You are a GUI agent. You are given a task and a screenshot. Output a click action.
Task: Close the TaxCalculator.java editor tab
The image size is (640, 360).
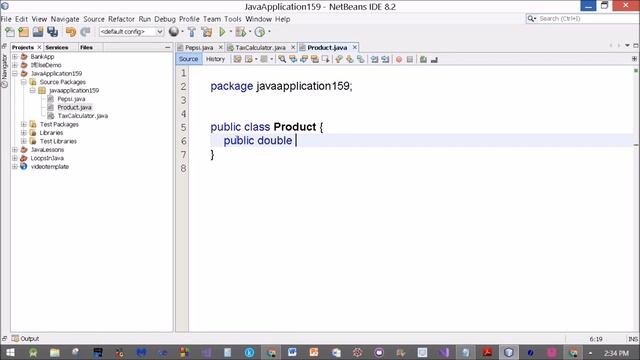click(x=293, y=47)
